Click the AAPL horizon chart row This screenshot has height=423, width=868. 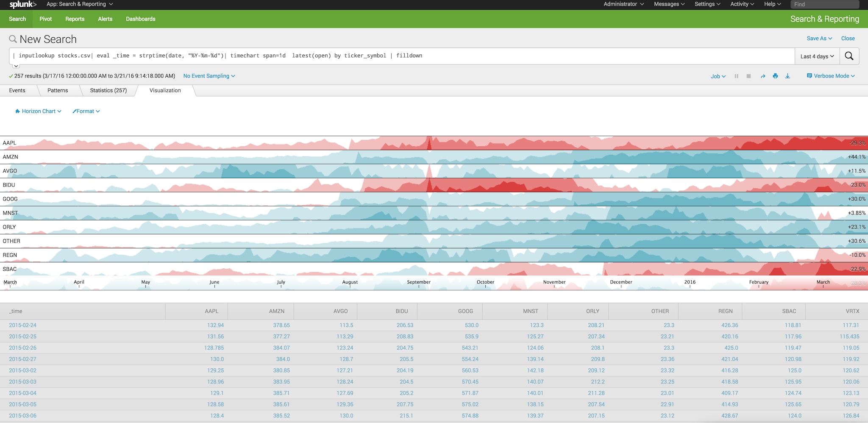[434, 143]
